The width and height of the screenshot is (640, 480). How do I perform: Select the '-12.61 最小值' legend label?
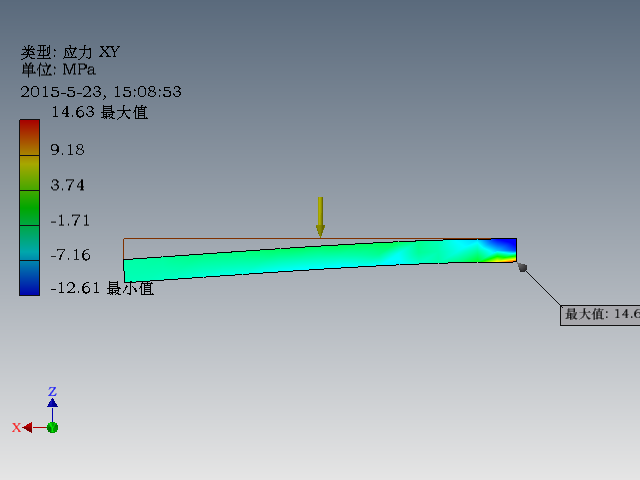coord(102,288)
